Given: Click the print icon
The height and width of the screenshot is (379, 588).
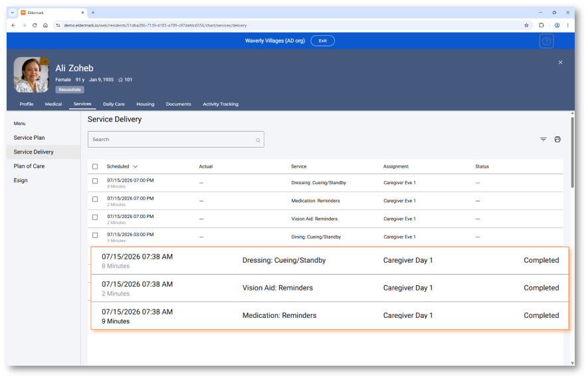Looking at the screenshot, I should click(x=557, y=139).
